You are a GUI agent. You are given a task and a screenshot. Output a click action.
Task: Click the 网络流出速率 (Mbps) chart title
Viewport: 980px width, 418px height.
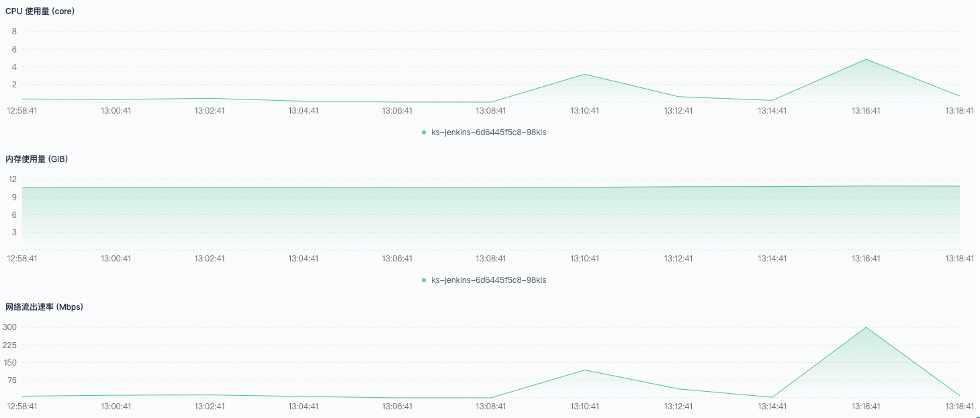pos(44,307)
